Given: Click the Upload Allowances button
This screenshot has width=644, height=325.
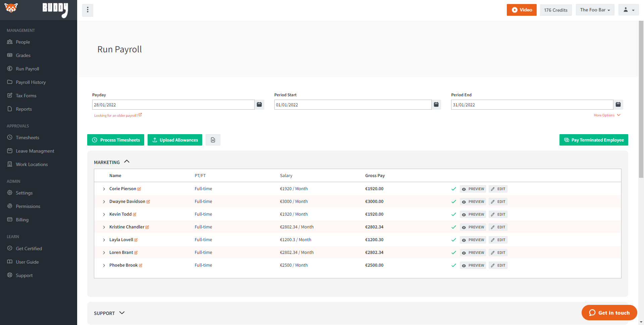Looking at the screenshot, I should pos(175,140).
